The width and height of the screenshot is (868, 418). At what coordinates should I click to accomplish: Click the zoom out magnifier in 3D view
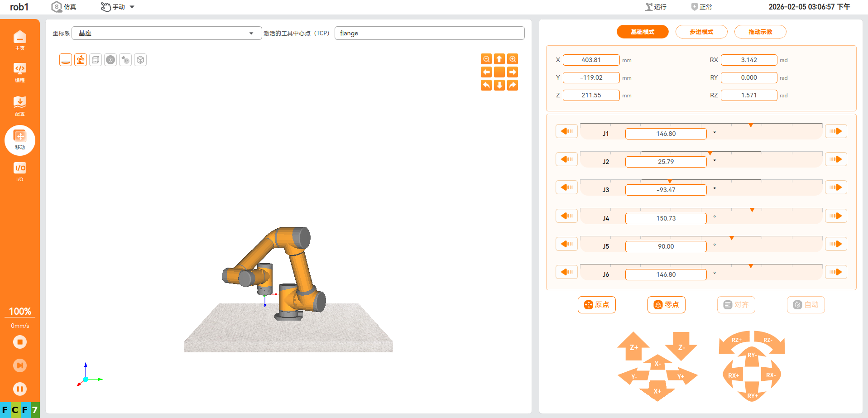(486, 59)
